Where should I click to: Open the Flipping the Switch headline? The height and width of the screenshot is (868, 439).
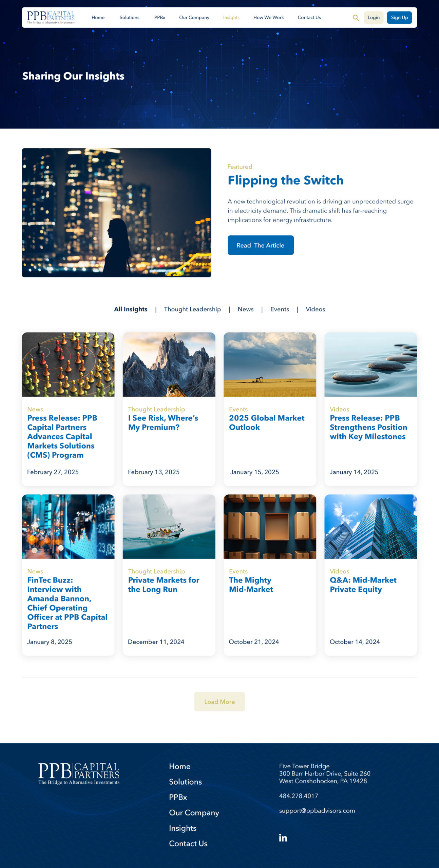pyautogui.click(x=285, y=180)
